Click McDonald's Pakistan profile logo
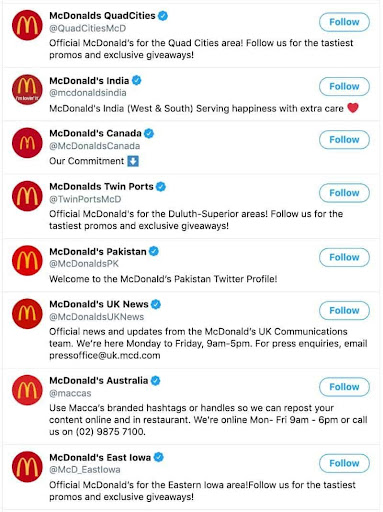The width and height of the screenshot is (383, 512). [27, 260]
